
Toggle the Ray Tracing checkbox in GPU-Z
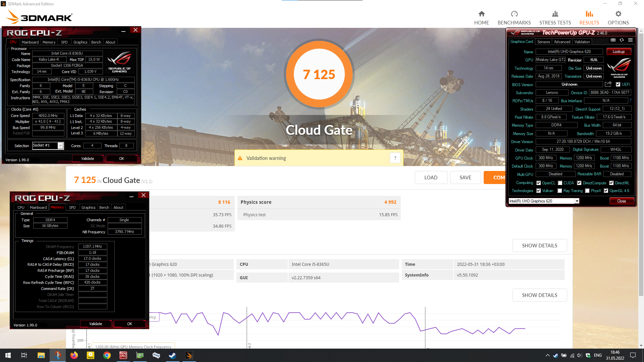pyautogui.click(x=559, y=191)
